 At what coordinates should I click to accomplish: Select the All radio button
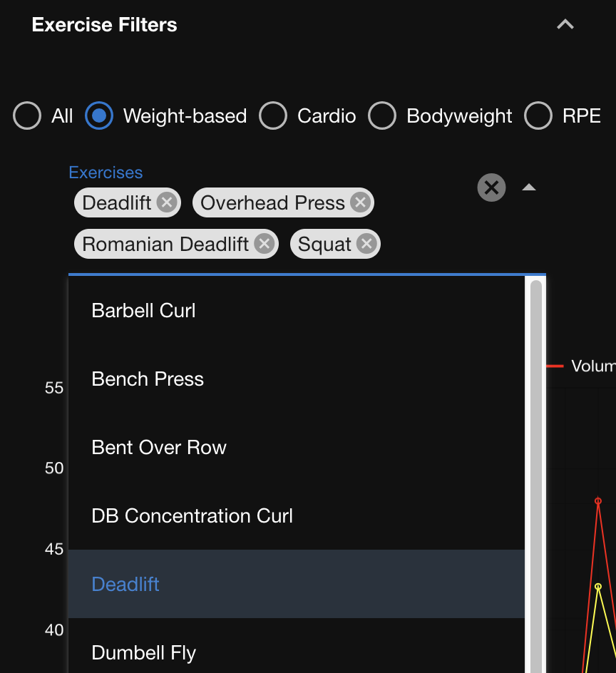[x=27, y=116]
